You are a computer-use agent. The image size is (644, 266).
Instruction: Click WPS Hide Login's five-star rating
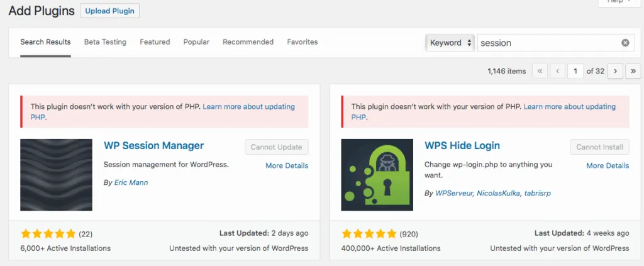click(x=369, y=235)
